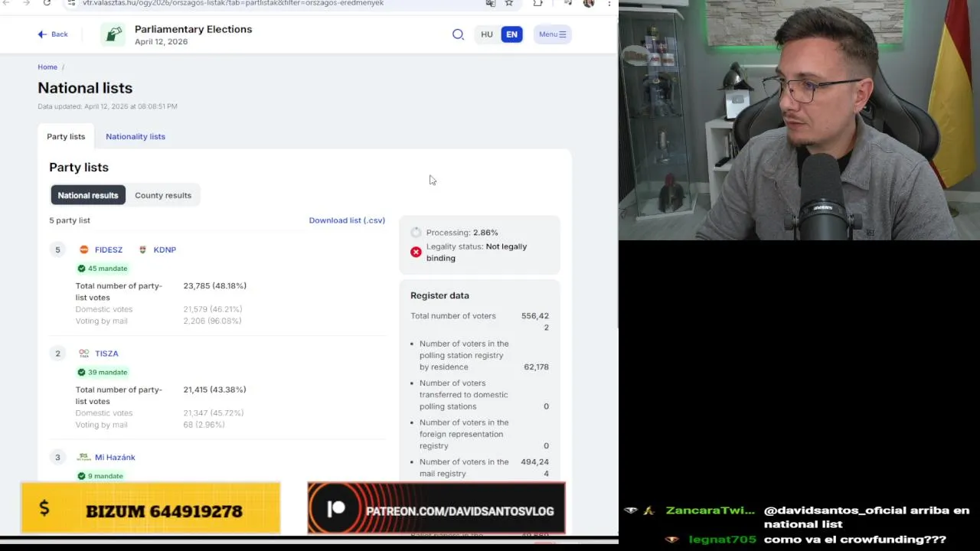Click the browser reload button
Viewport: 980px width, 551px height.
pyautogui.click(x=47, y=3)
